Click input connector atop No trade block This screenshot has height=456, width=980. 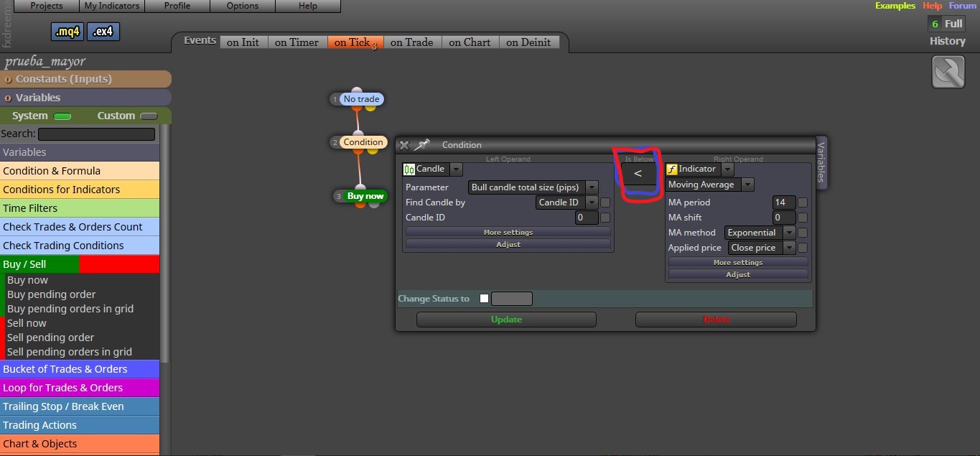(357, 91)
